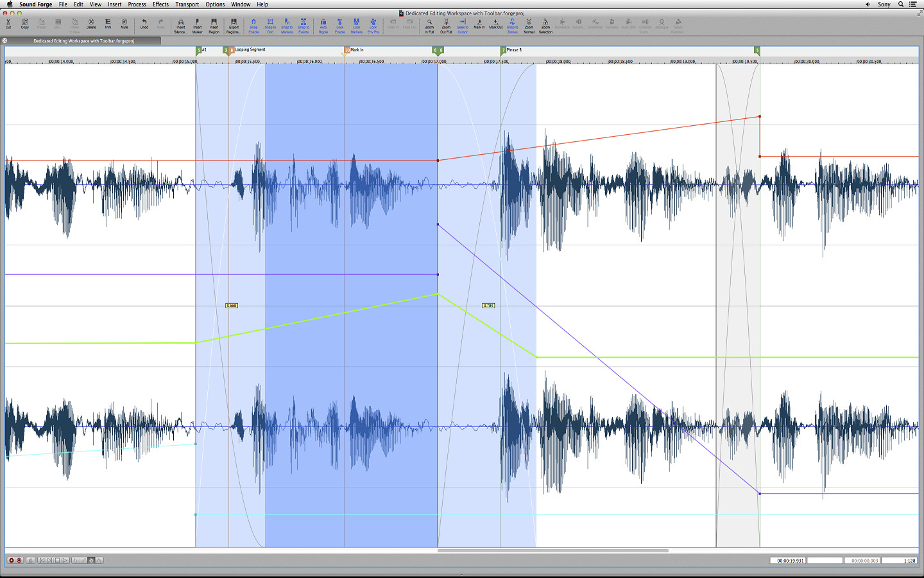The image size is (924, 578).
Task: Click the Zoom In Full icon
Action: (429, 24)
